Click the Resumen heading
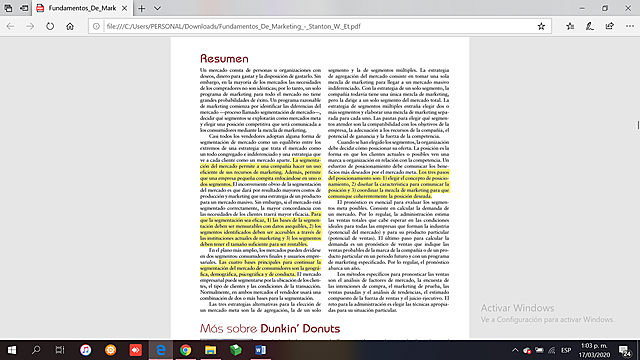The height and width of the screenshot is (360, 640). click(224, 59)
